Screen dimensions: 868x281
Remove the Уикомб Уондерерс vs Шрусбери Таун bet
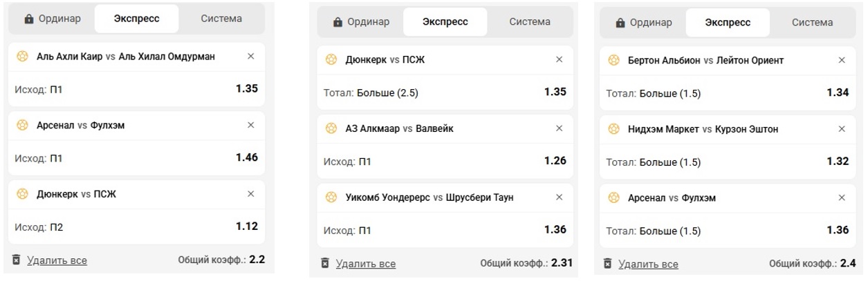click(x=560, y=197)
